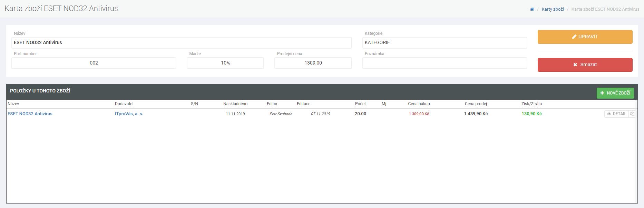Select editor Petr Svoboda cell
This screenshot has width=644, height=208.
pyautogui.click(x=281, y=114)
